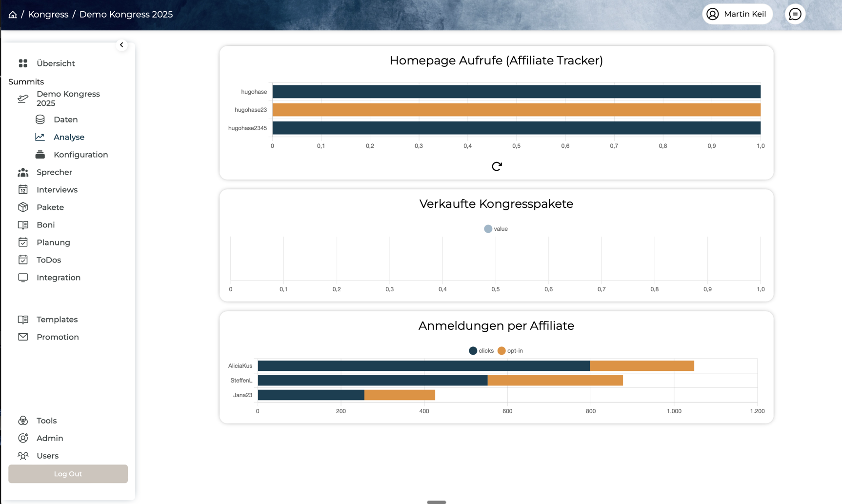
Task: Go to Interviews in the sidebar
Action: (57, 190)
